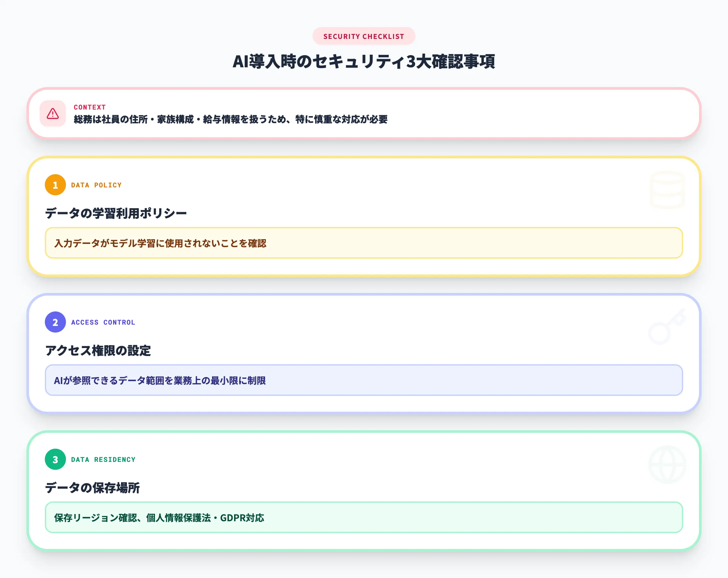Toggle the DATA RESIDENCY section label

[103, 460]
